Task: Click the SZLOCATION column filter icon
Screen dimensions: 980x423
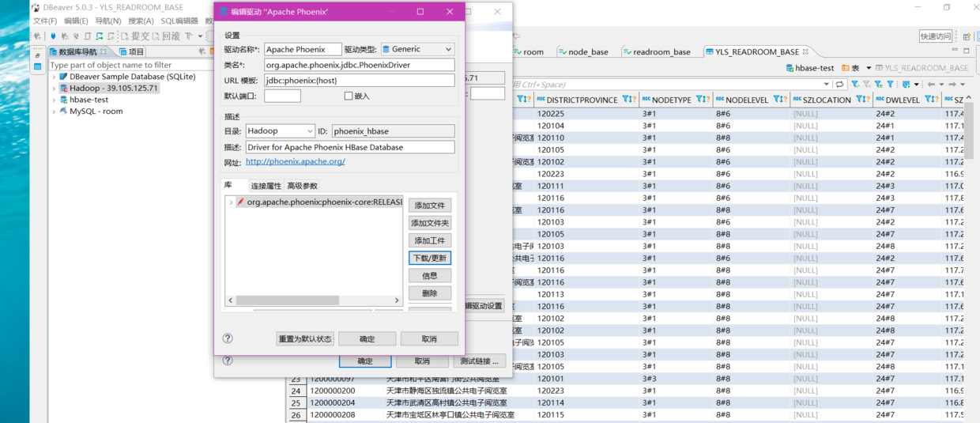Action: pyautogui.click(x=860, y=100)
